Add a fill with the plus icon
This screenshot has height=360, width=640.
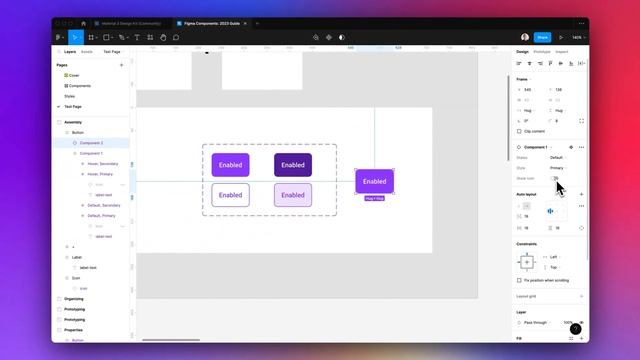pyautogui.click(x=581, y=338)
